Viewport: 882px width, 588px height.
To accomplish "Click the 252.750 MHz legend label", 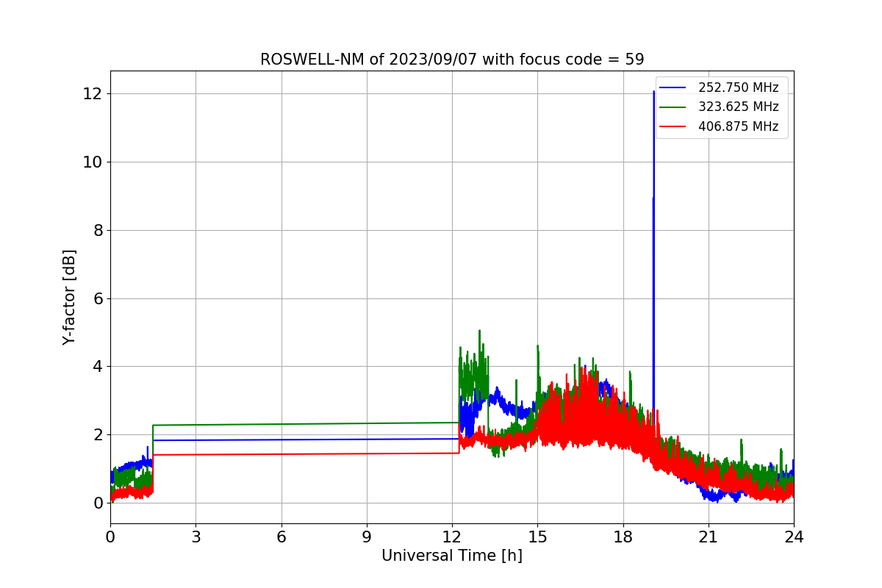I will tap(738, 88).
